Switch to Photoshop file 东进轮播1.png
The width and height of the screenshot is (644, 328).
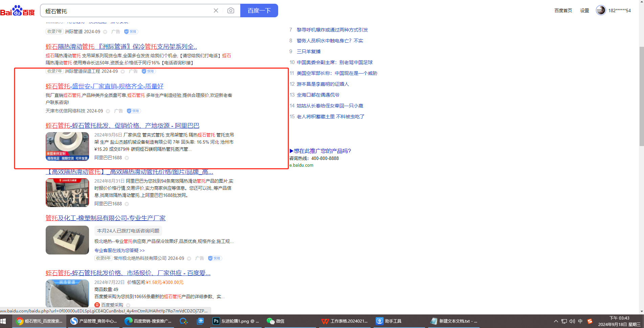point(236,321)
